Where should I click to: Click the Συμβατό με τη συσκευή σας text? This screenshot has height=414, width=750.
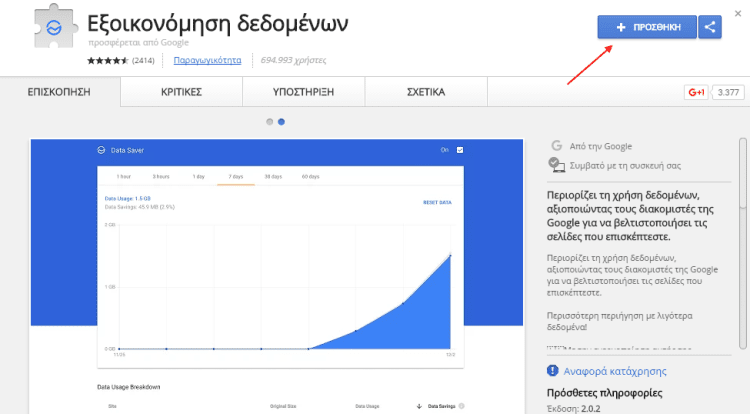(x=625, y=166)
